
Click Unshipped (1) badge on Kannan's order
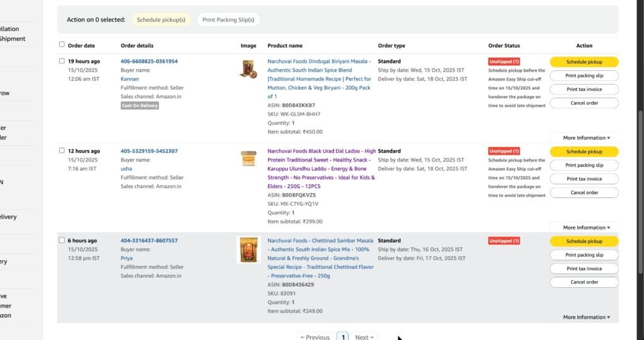504,62
